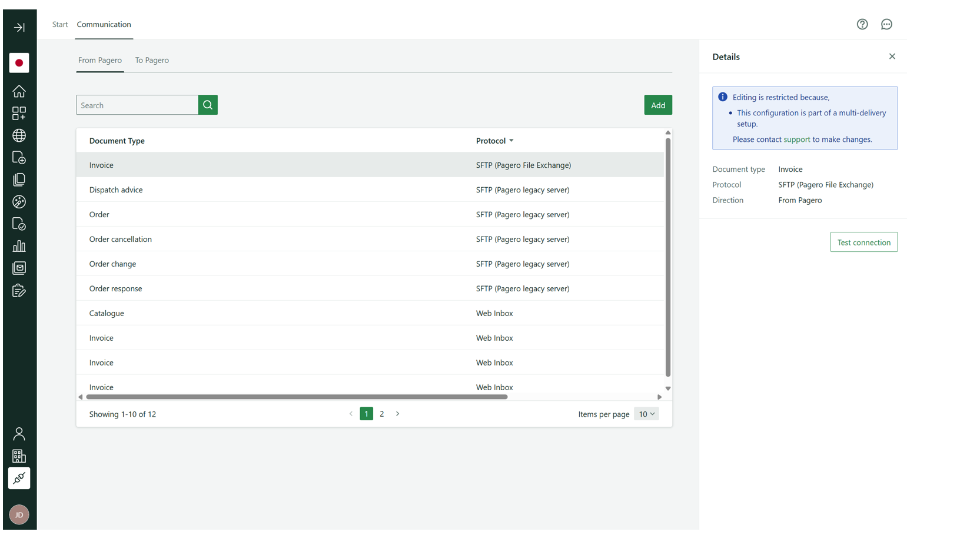Go to next page chevron
Viewport: 980px width, 535px height.
pos(398,414)
